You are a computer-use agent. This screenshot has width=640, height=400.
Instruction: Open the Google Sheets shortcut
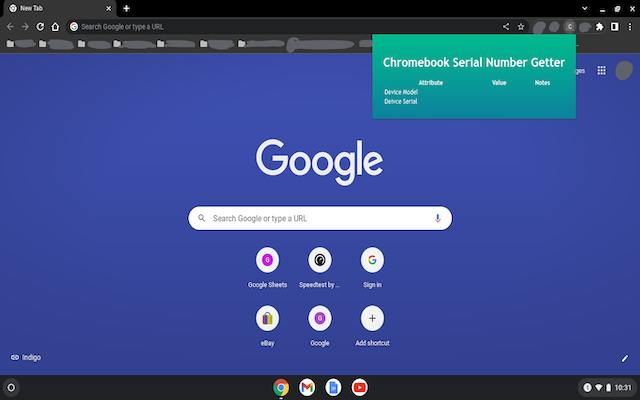coord(267,267)
